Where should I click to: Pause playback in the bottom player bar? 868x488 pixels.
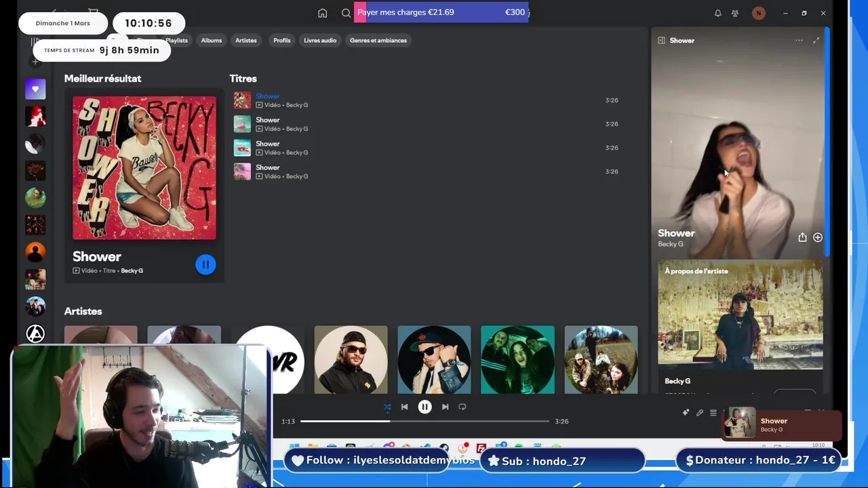(425, 407)
